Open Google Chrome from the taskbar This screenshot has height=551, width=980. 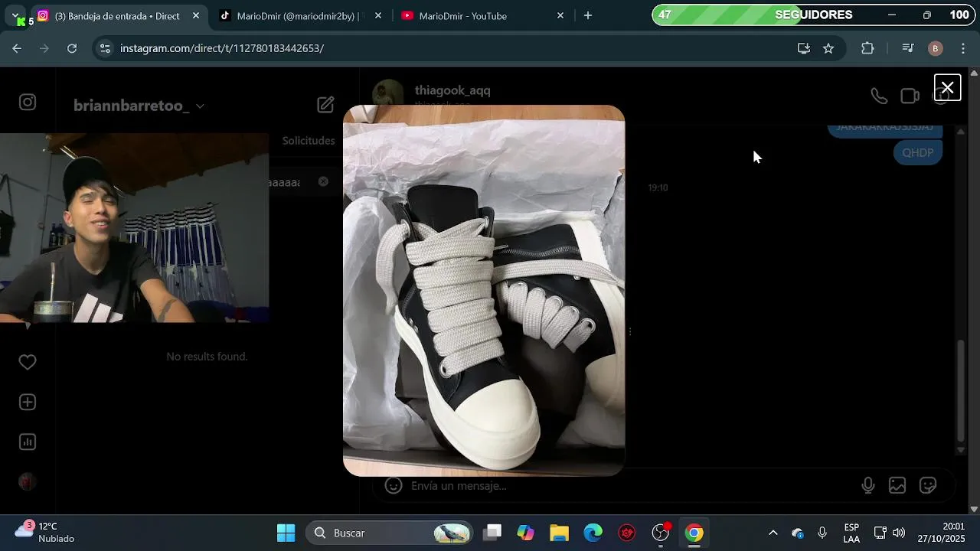click(x=694, y=533)
